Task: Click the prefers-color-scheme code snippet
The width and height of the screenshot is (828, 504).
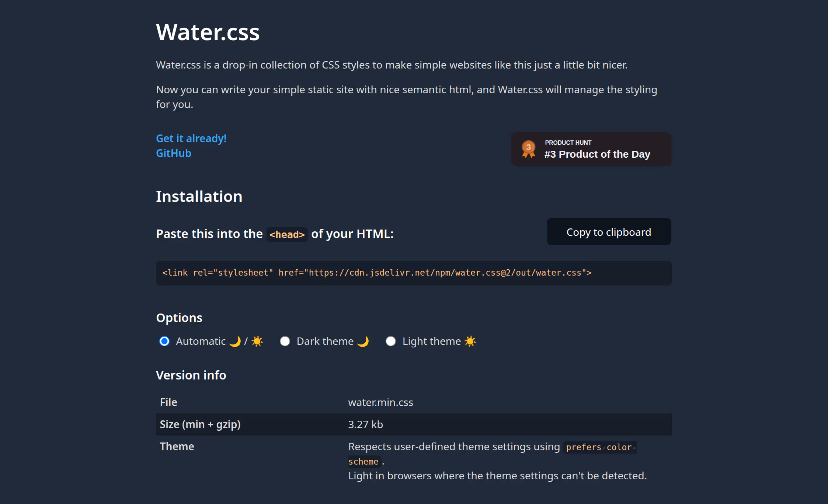Action: (x=600, y=447)
